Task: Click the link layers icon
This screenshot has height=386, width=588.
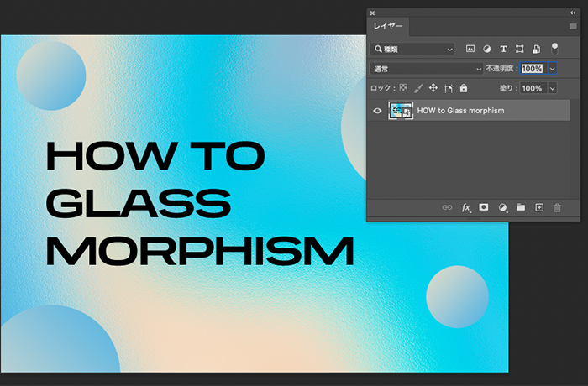Action: pos(447,207)
